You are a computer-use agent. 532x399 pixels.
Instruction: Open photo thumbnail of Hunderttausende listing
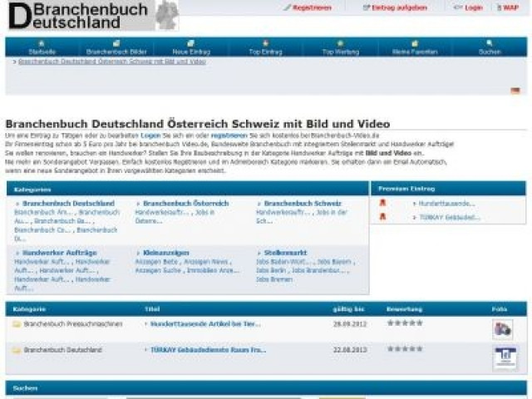click(x=502, y=329)
